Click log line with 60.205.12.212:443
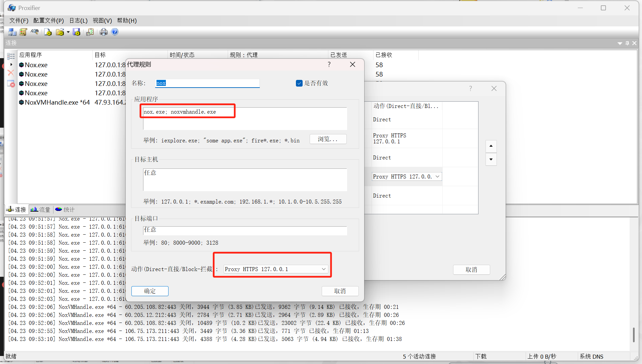This screenshot has width=642, height=364. point(203,315)
